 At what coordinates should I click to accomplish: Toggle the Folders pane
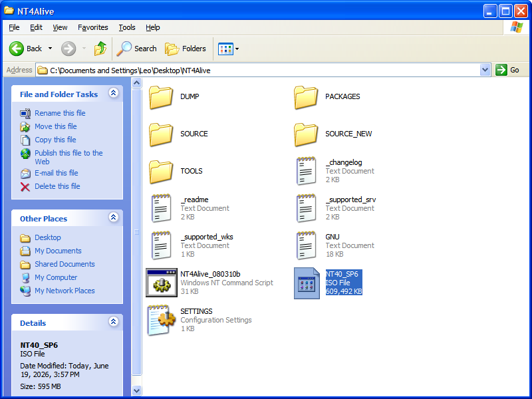(x=186, y=49)
